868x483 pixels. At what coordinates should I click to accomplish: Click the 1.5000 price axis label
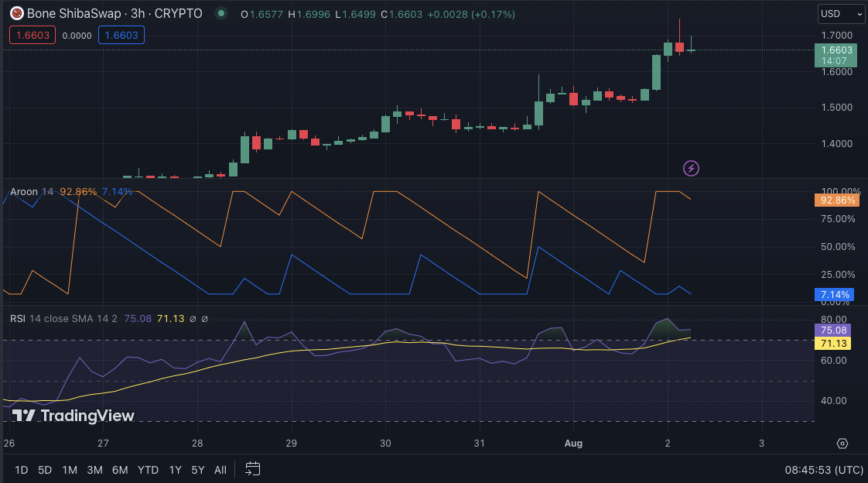click(x=836, y=108)
